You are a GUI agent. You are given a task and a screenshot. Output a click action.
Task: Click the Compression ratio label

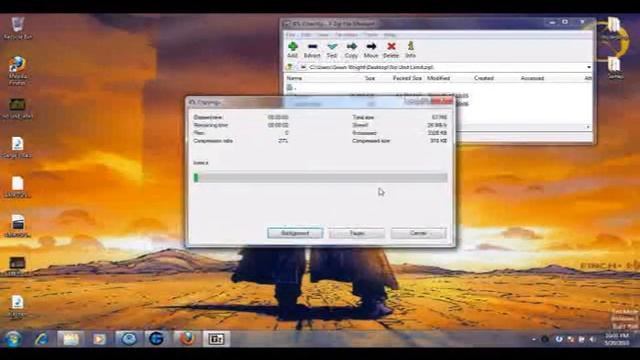point(213,141)
